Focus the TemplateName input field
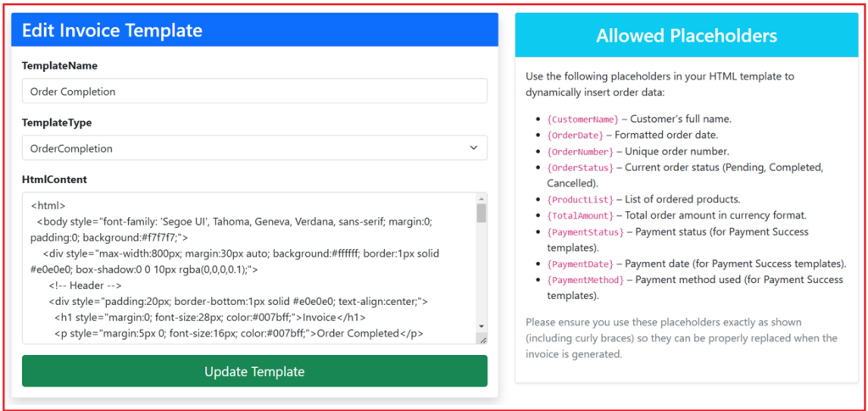868x411 pixels. pyautogui.click(x=254, y=92)
